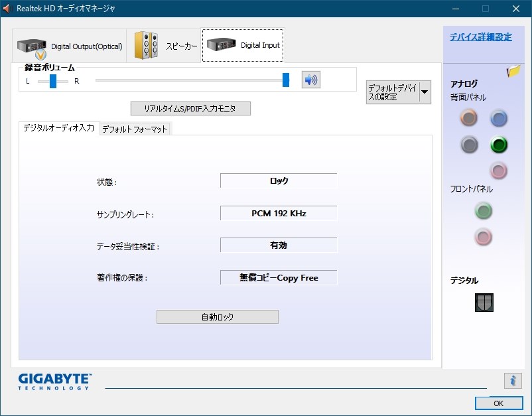Click the 有効 data validity value

coord(279,245)
